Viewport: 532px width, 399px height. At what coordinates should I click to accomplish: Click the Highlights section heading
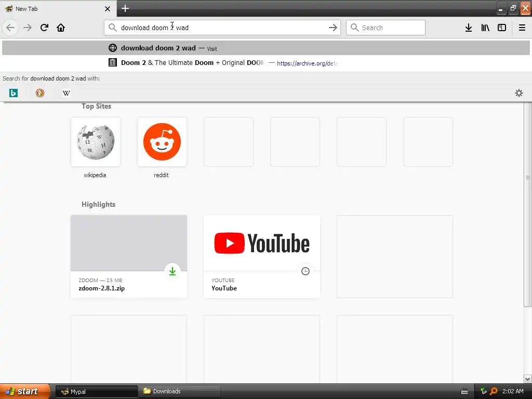(x=98, y=204)
